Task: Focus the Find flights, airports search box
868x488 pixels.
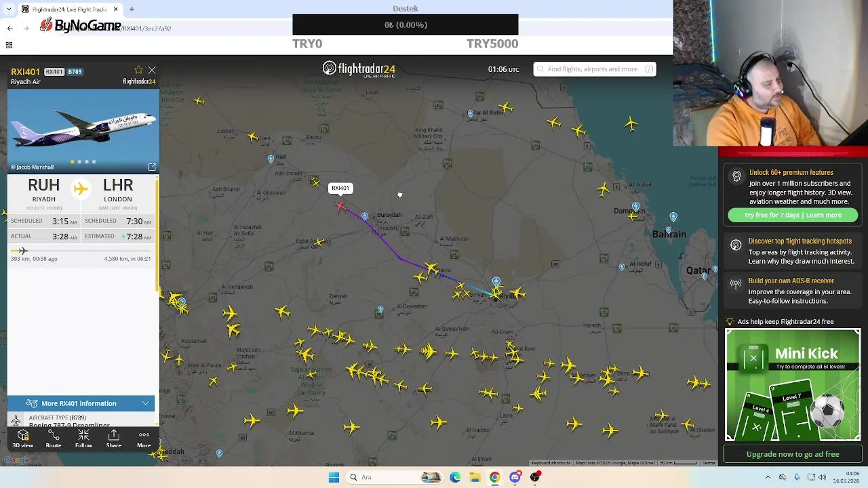Action: tap(595, 69)
